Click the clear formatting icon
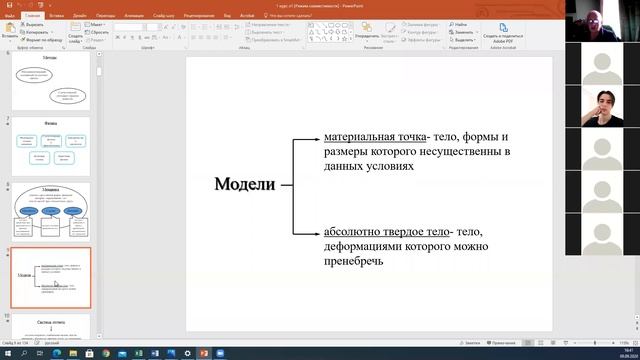640x360 pixels. click(x=183, y=27)
